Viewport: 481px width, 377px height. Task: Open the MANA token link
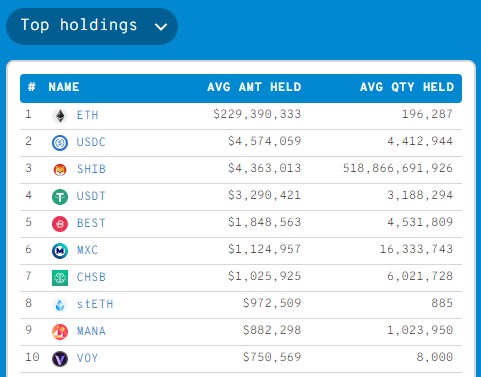[91, 331]
